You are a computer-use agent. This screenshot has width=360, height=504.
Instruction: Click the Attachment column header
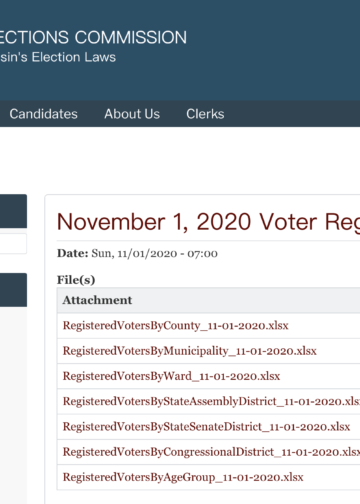tap(97, 300)
